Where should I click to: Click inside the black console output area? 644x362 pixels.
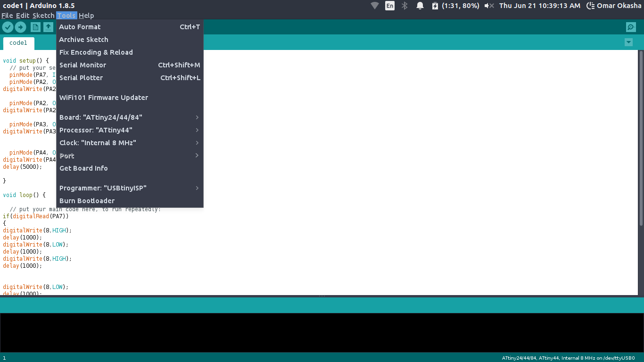point(322,332)
